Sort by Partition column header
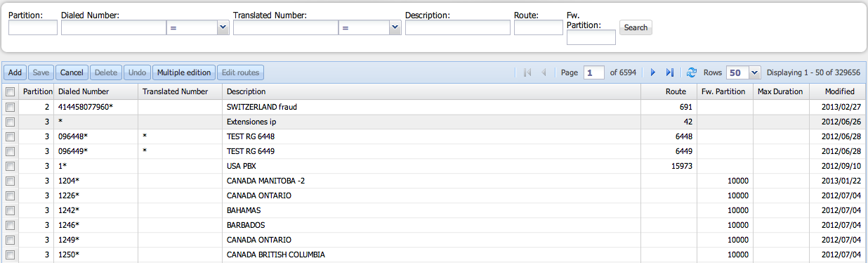The image size is (868, 263). coord(37,91)
